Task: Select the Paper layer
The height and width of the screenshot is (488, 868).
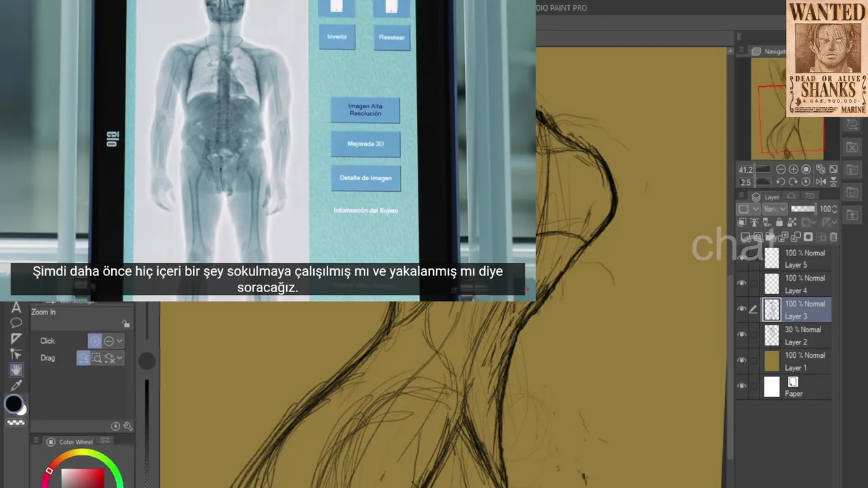Action: coord(797,387)
